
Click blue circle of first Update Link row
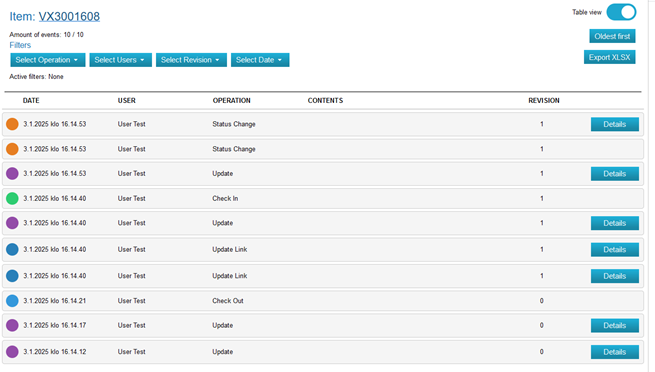click(x=12, y=250)
